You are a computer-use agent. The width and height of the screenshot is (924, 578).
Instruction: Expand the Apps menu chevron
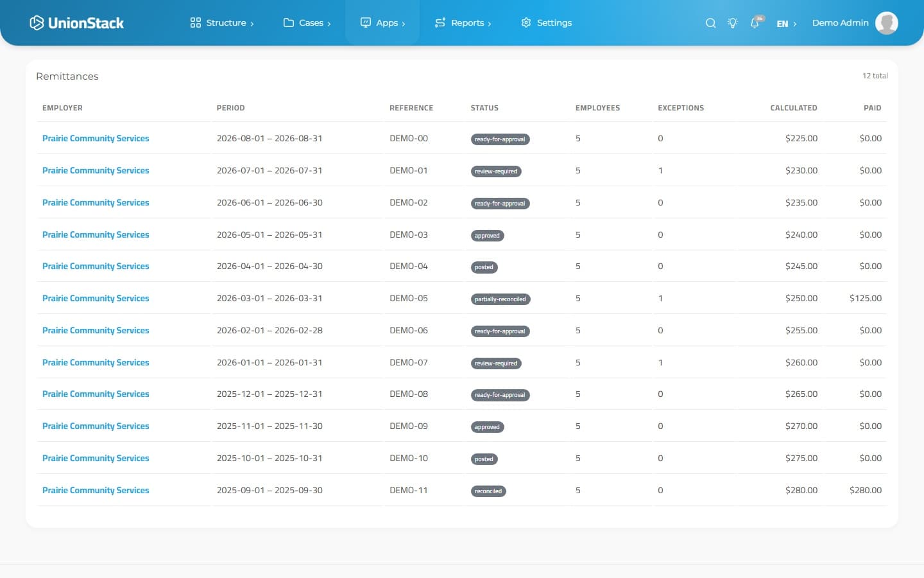click(x=404, y=24)
